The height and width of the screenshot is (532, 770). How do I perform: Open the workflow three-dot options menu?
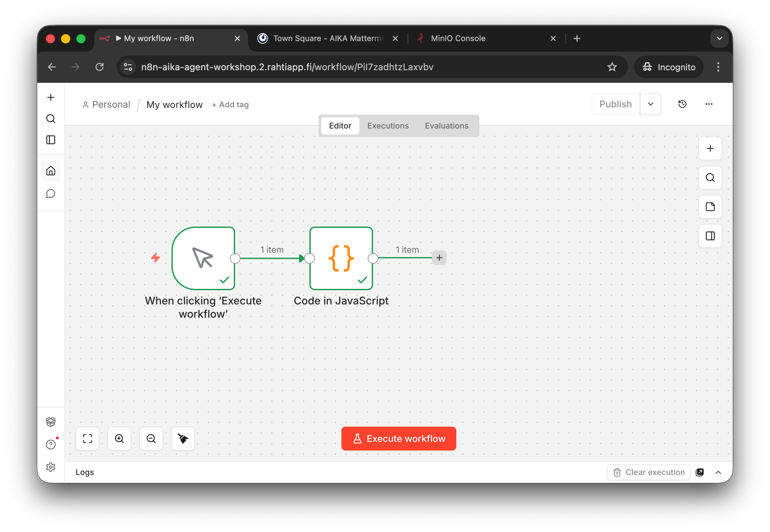(709, 104)
